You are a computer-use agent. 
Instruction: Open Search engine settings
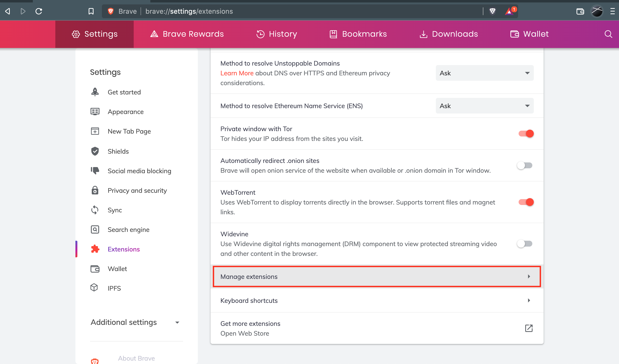tap(129, 230)
